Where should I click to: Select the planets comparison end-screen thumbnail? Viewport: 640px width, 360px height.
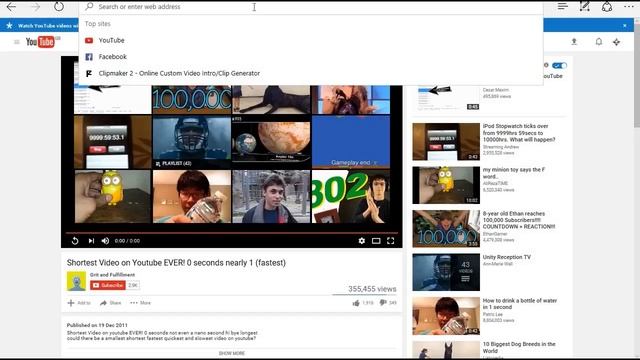[271, 142]
